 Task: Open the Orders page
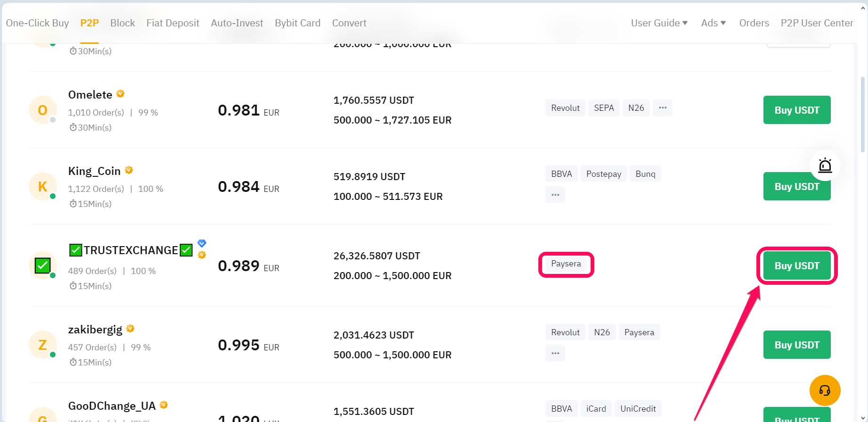[x=754, y=23]
